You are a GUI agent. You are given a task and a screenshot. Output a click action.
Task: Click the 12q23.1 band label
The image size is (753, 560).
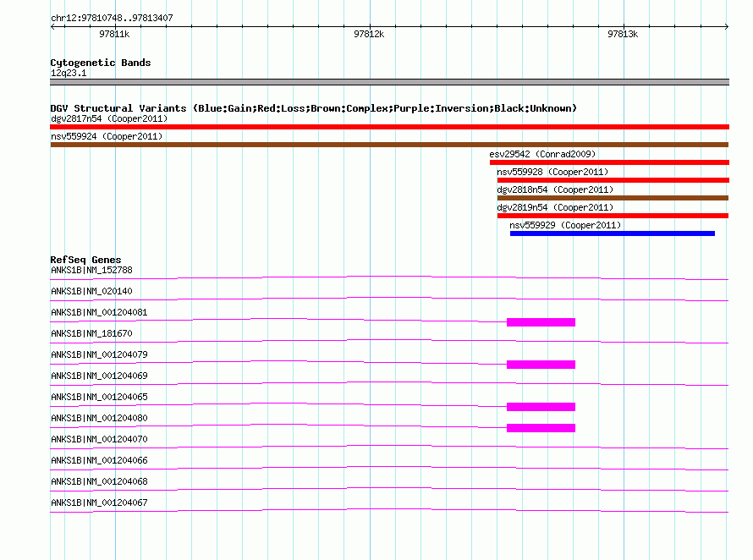[x=69, y=73]
